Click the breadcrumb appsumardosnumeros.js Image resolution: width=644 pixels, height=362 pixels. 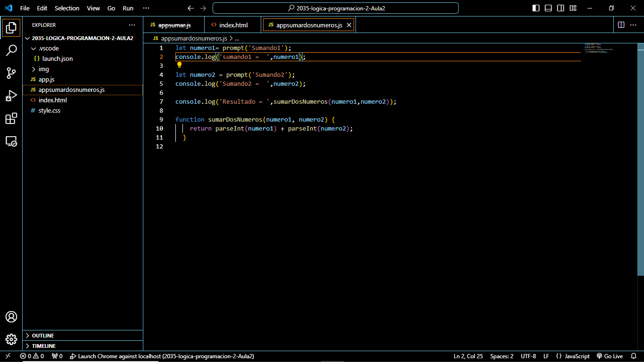pos(194,39)
